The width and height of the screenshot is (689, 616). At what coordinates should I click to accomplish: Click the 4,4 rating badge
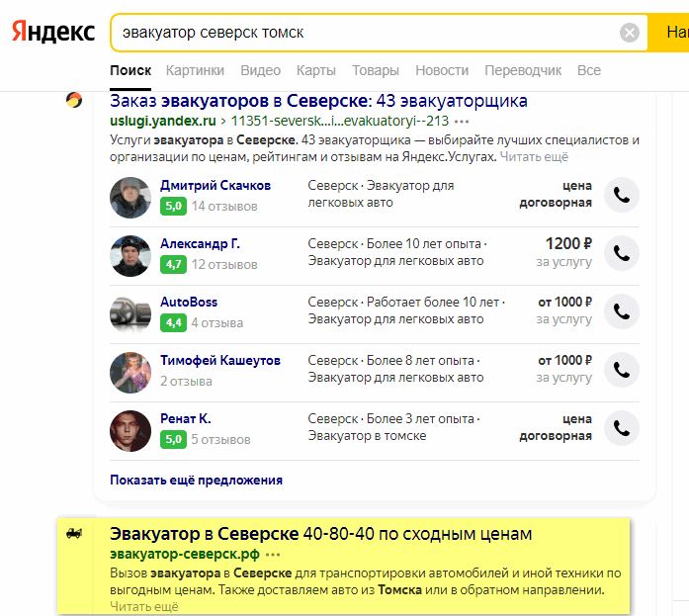(174, 323)
